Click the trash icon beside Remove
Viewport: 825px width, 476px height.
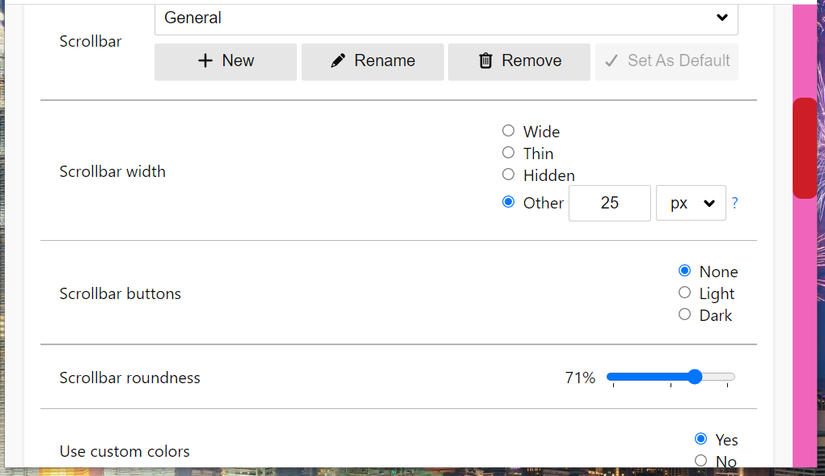[486, 61]
